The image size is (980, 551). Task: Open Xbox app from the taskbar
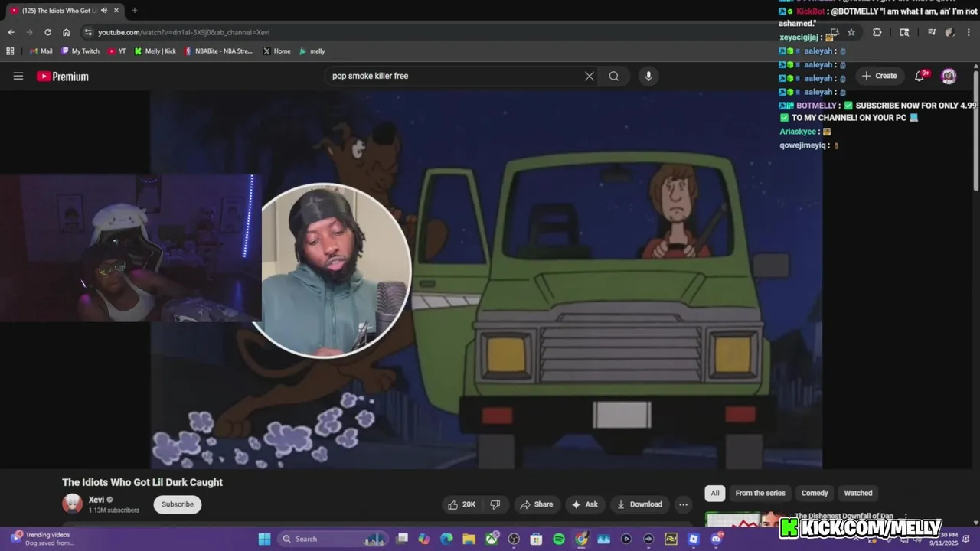pos(492,539)
